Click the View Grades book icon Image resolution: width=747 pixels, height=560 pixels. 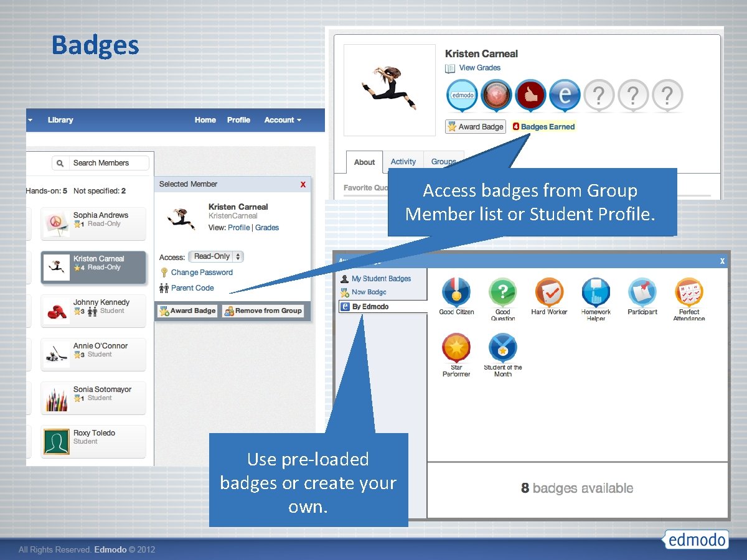[x=450, y=68]
